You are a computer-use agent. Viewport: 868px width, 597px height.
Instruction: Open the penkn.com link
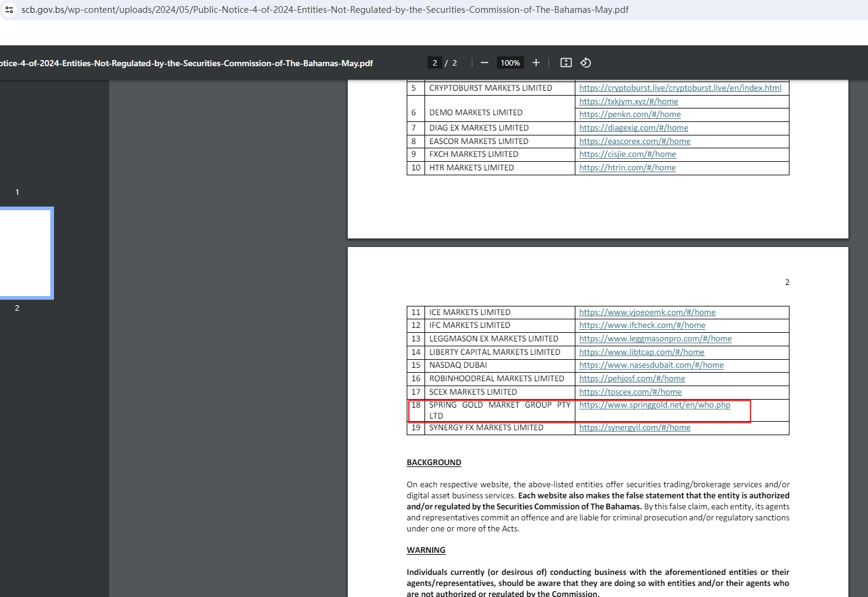(630, 115)
